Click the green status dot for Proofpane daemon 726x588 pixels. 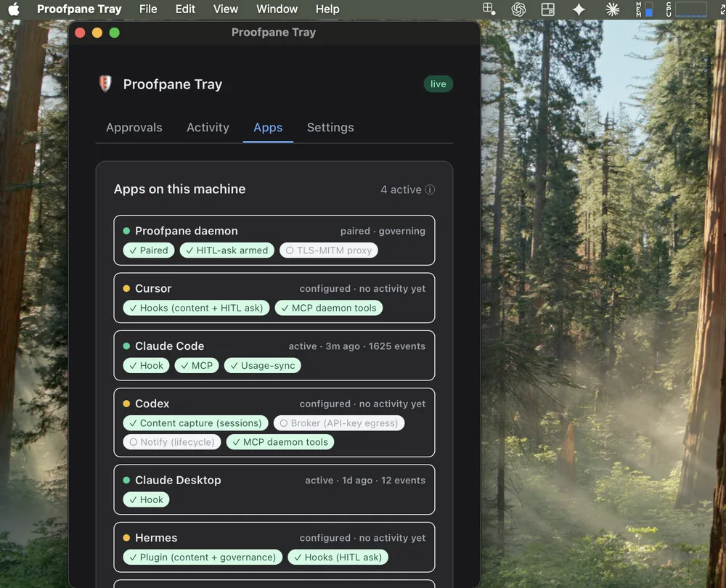click(x=126, y=231)
